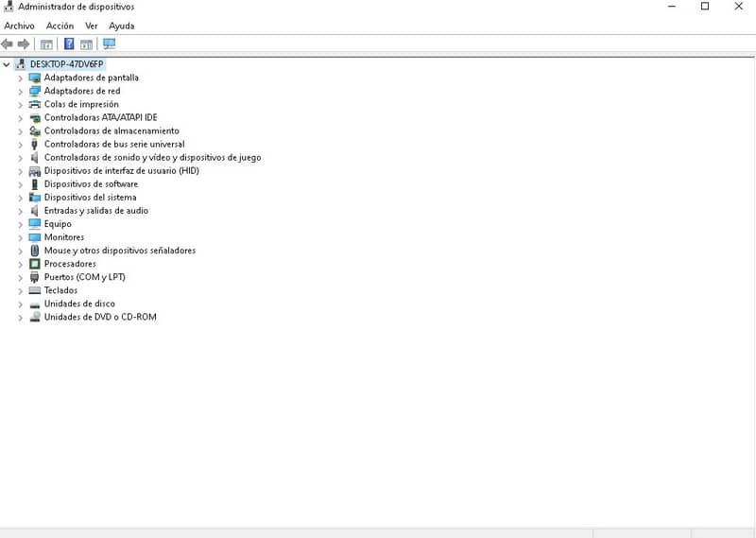The image size is (756, 538).
Task: Expand Puertos (COM y LPT) chevron
Action: coord(20,278)
